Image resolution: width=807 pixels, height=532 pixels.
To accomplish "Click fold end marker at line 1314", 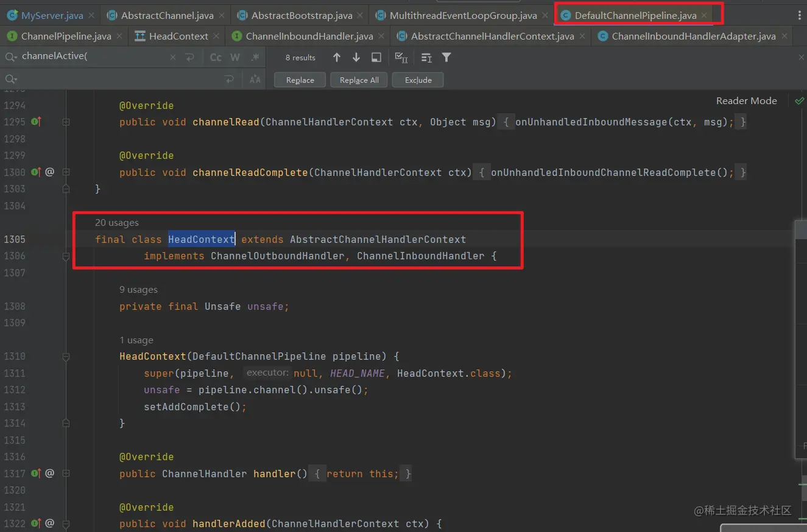I will coord(66,423).
